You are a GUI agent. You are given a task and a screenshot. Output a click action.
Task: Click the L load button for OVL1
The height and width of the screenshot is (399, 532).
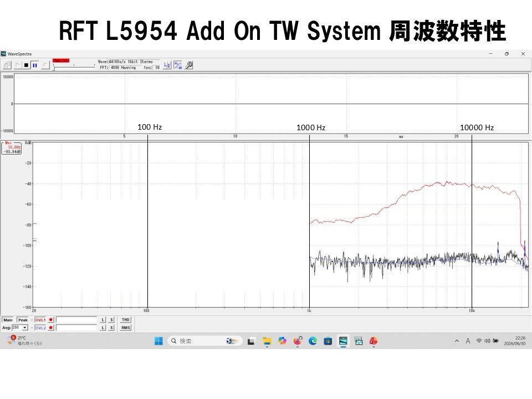point(103,320)
